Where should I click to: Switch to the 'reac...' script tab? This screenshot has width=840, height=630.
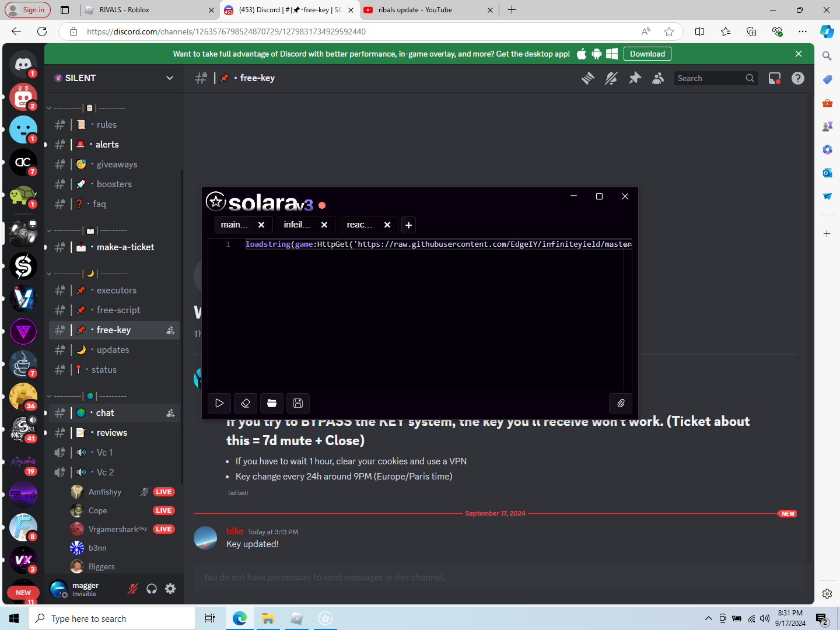coord(359,225)
